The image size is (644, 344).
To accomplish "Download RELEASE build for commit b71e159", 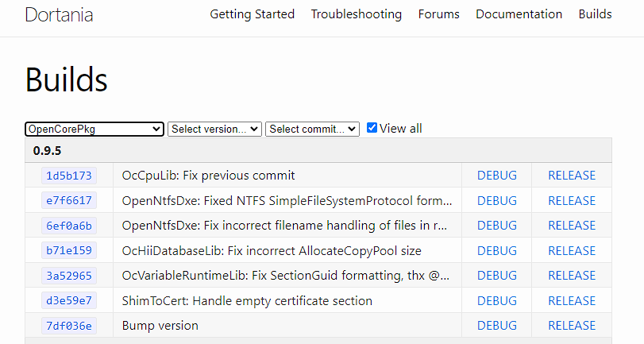I will pos(571,251).
